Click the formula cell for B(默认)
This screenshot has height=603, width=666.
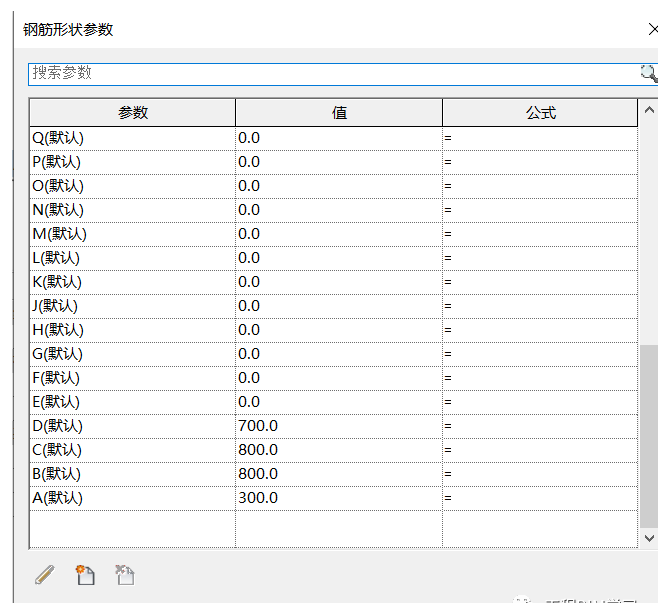[x=540, y=474]
